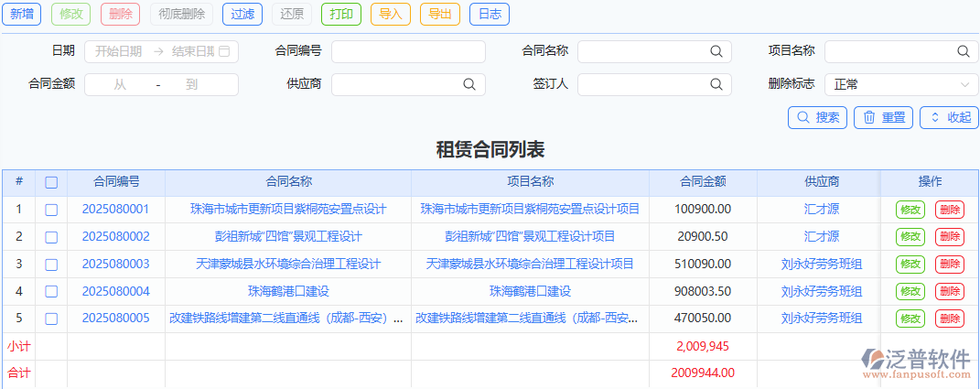Open contract 珠海市城市更新项目紫桐苑安置点设计

pos(288,210)
